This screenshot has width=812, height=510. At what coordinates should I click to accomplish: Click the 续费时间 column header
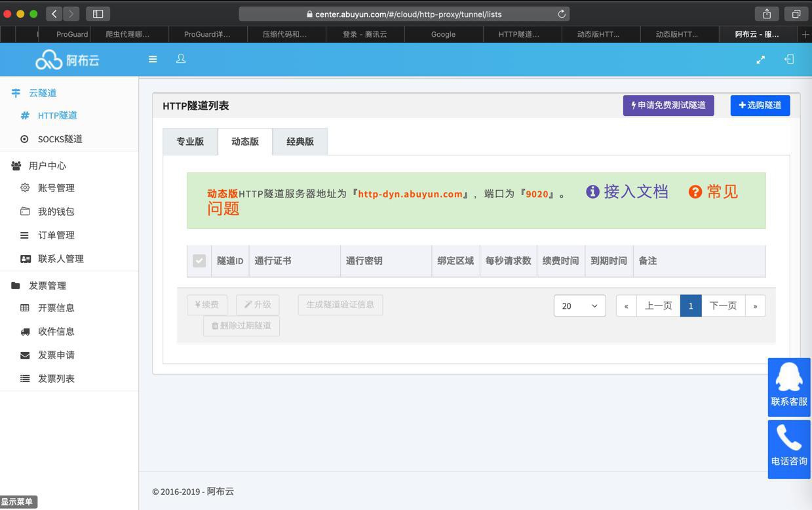click(x=560, y=261)
